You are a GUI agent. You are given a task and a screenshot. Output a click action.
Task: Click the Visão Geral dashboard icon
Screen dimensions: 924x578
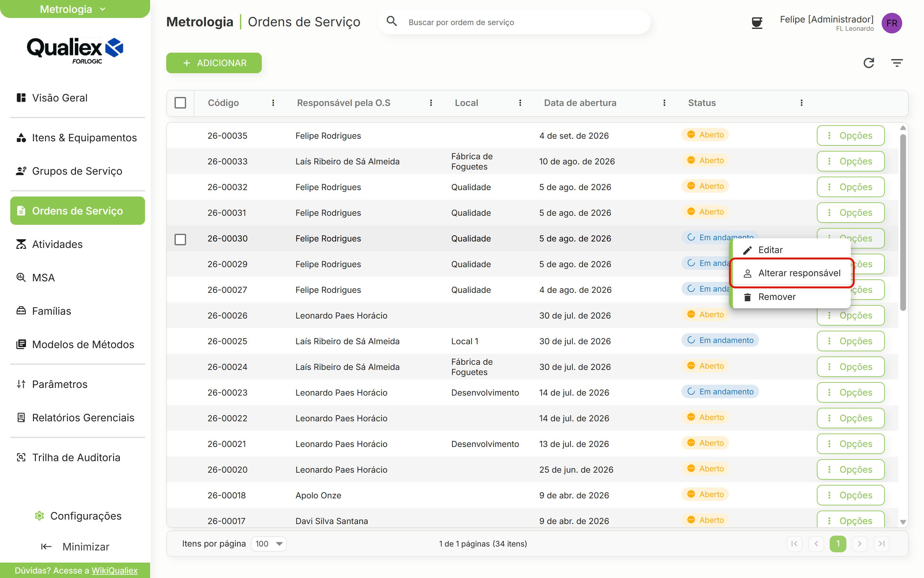click(21, 98)
